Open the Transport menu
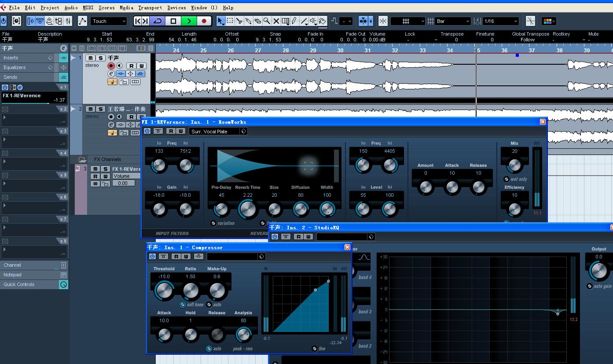The image size is (613, 364). pos(150,7)
